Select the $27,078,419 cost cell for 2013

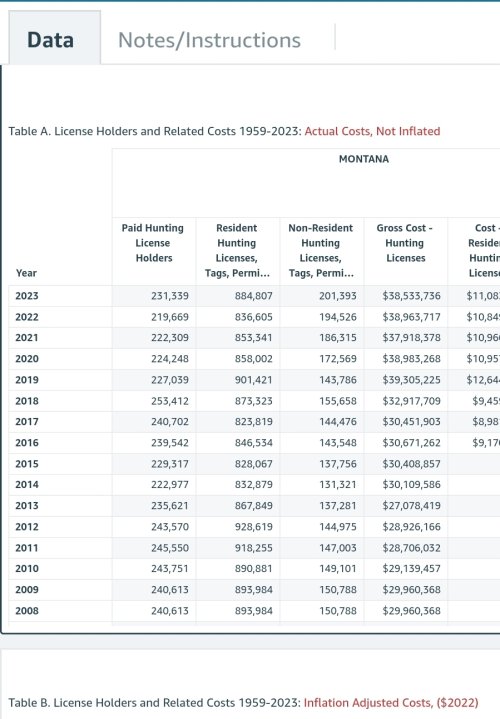(x=411, y=505)
